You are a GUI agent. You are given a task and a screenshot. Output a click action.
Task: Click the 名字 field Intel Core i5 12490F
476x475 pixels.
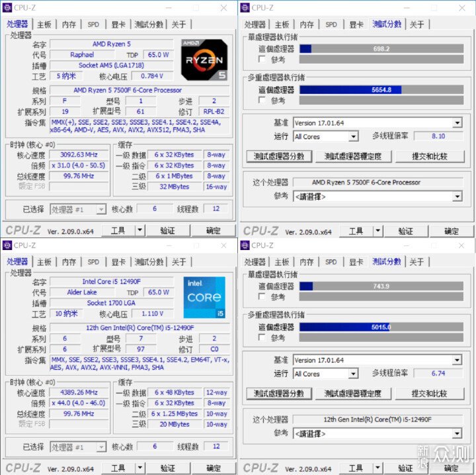[x=112, y=282]
